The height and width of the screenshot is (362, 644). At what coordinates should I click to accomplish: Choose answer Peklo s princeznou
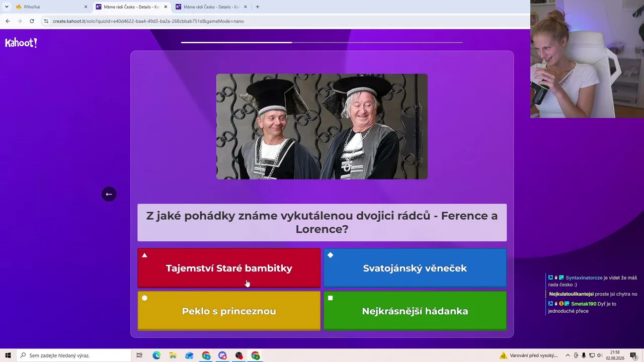(229, 311)
